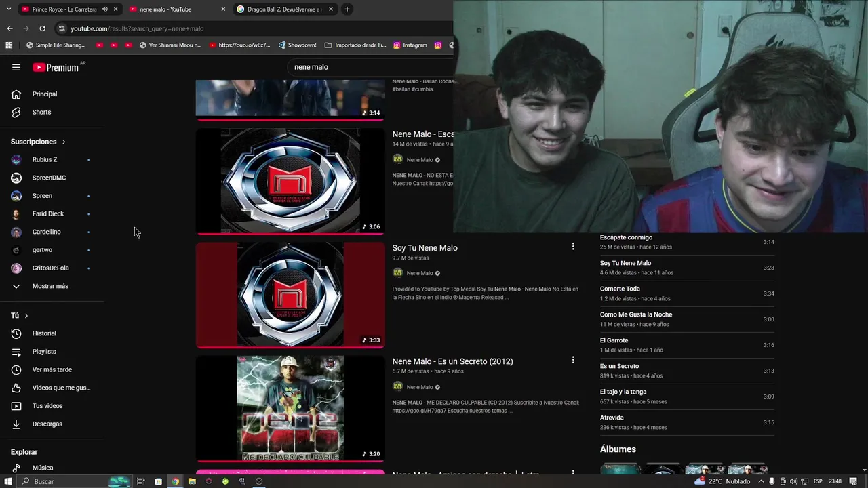
Task: Open Ver más tarde list
Action: pos(52,369)
